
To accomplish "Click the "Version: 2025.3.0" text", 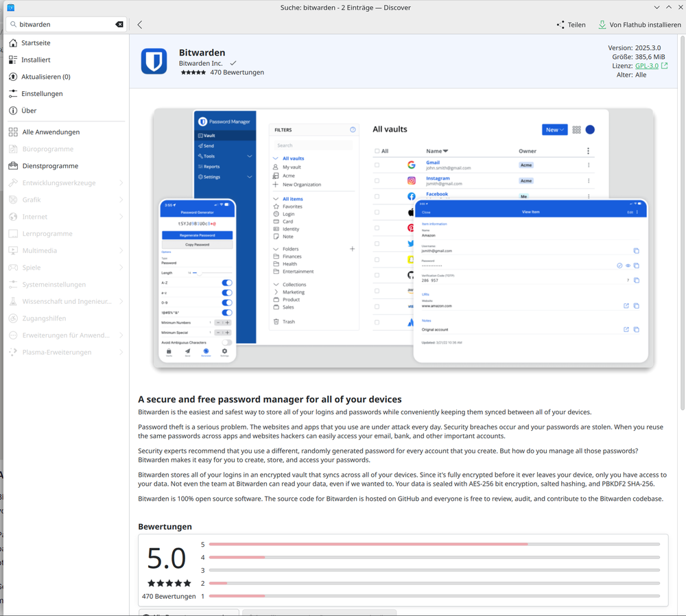I will pos(634,48).
